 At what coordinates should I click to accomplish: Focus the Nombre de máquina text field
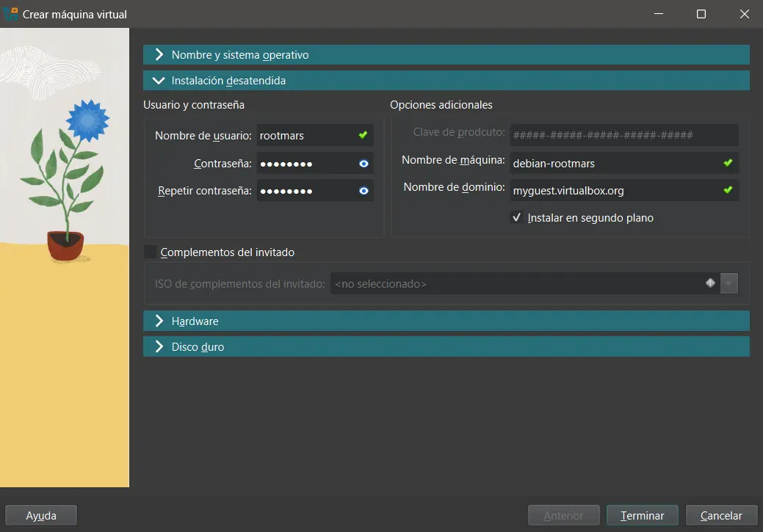[613, 163]
